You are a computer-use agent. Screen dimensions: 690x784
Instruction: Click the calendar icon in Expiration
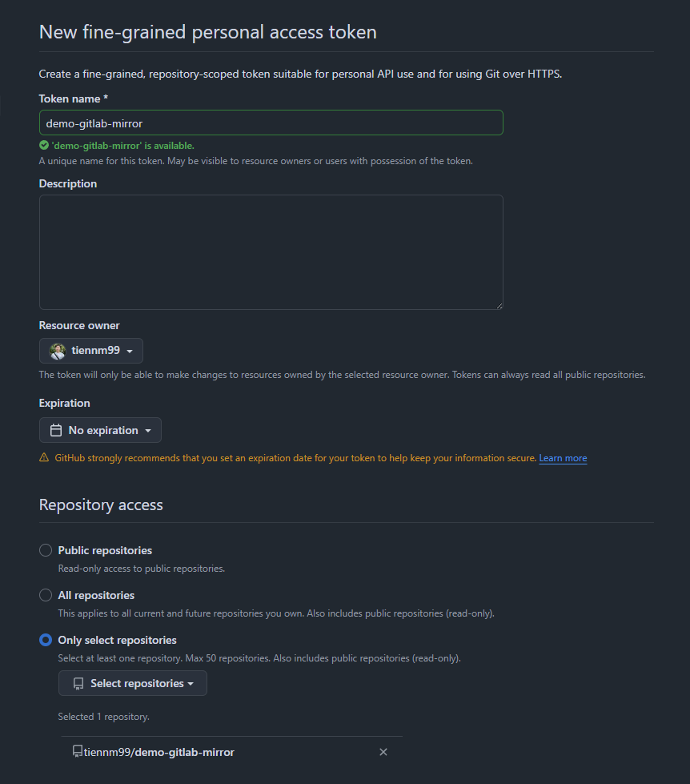[56, 430]
